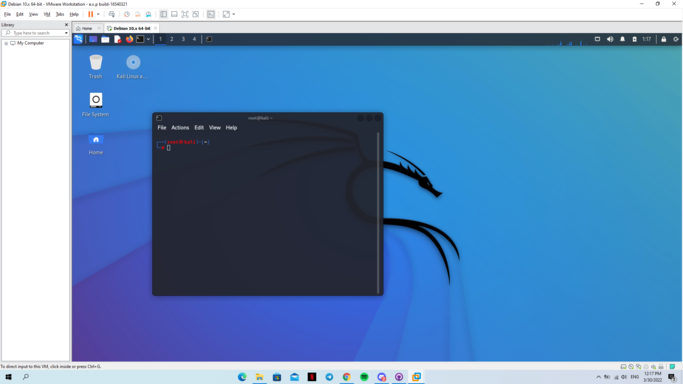The image size is (683, 384).
Task: Select the root@kali terminal taskbar button
Action: (209, 39)
